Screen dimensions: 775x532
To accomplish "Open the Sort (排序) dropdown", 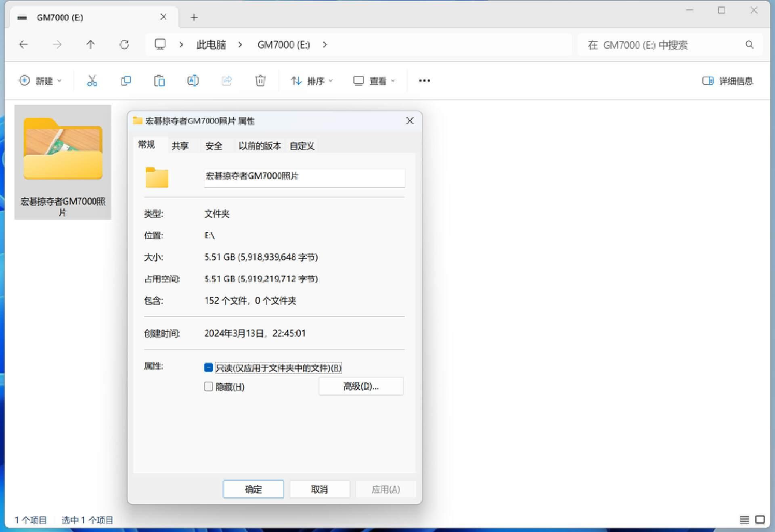I will [x=311, y=81].
